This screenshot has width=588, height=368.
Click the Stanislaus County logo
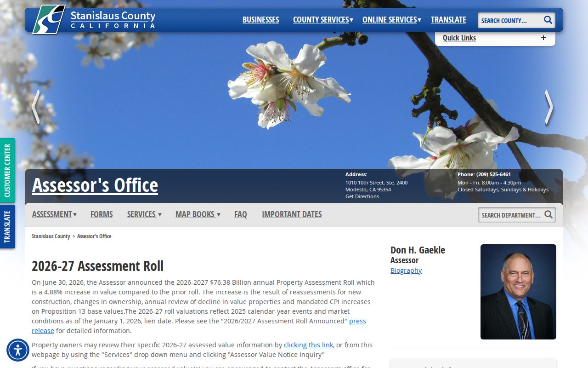tap(94, 19)
